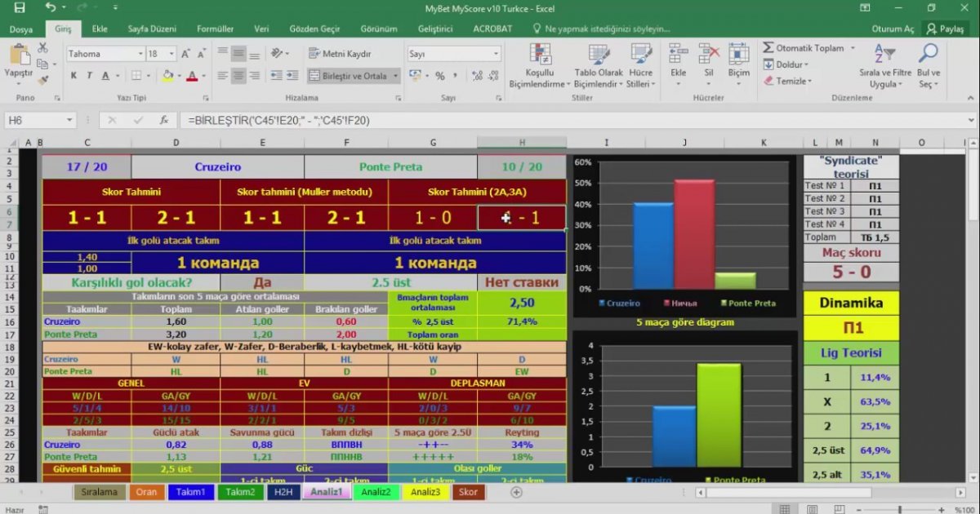Click the Otomatik Toplam button

point(804,48)
